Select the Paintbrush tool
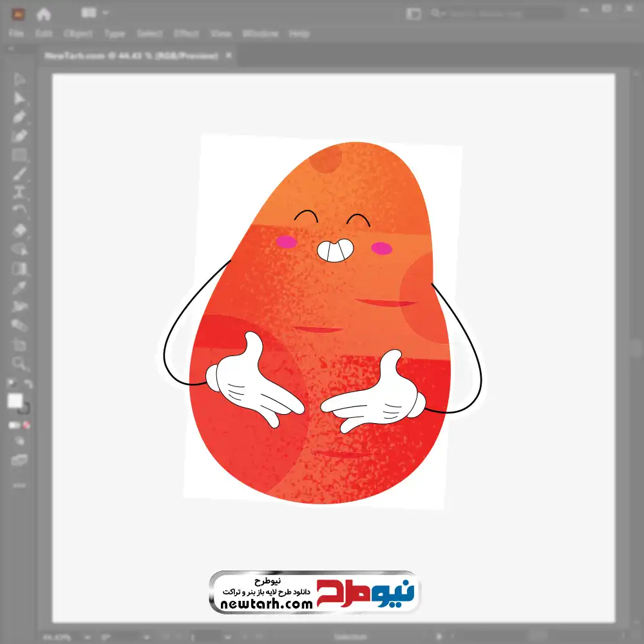Image resolution: width=644 pixels, height=644 pixels. pos(19,173)
